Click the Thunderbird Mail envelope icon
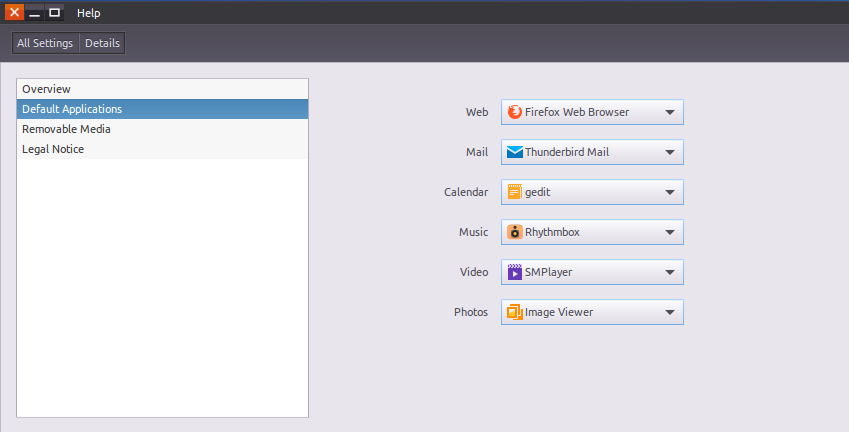The image size is (849, 432). coord(514,152)
